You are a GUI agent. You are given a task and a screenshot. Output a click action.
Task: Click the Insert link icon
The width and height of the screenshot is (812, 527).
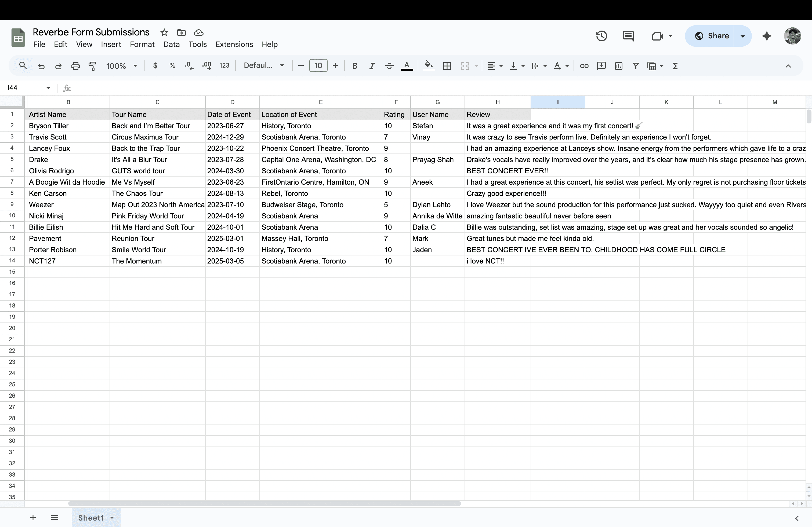click(x=584, y=66)
